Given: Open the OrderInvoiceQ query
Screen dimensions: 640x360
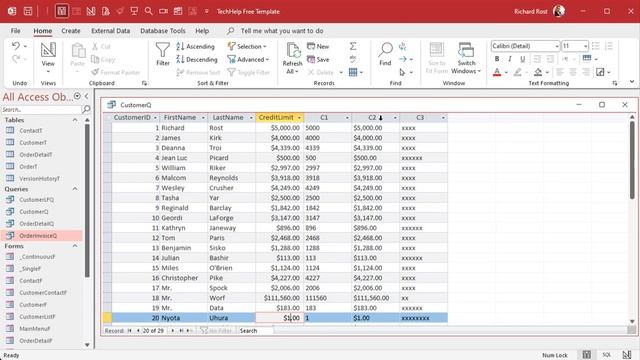Looking at the screenshot, I should click(x=38, y=236).
